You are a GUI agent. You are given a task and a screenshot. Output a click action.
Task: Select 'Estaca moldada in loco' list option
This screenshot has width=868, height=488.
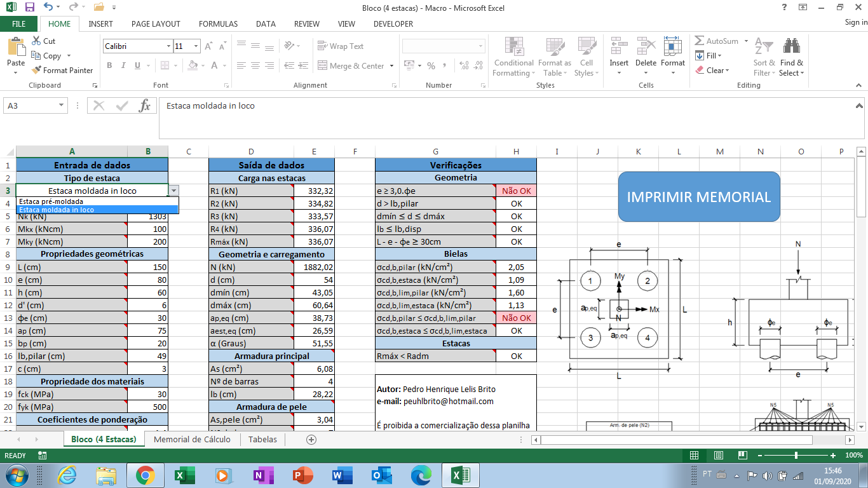click(97, 210)
